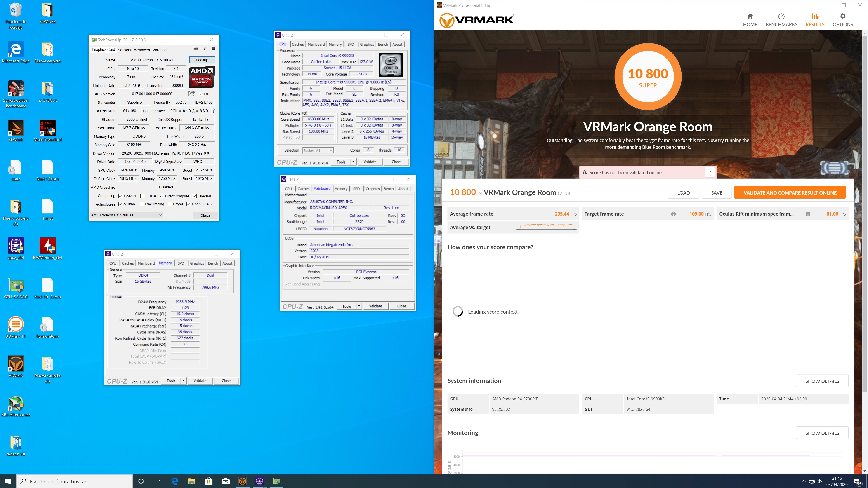Switch to Advanced tab in GPU-Z

[x=142, y=50]
